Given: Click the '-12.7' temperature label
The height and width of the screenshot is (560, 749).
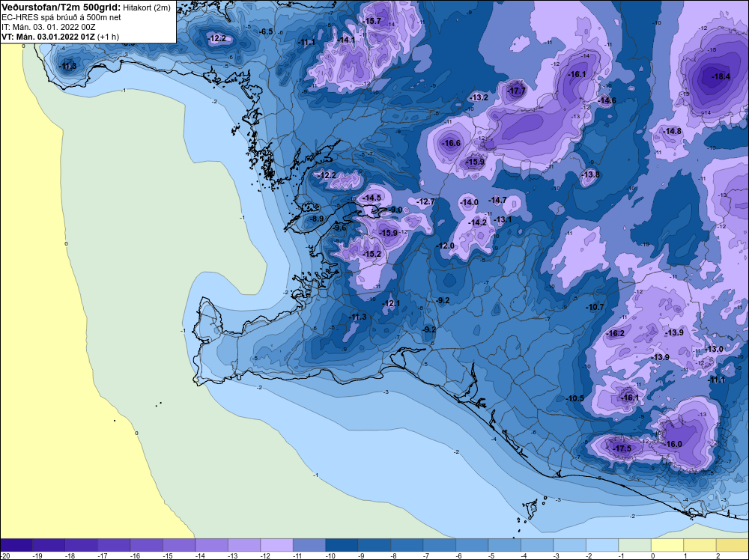Looking at the screenshot, I should pyautogui.click(x=425, y=202).
